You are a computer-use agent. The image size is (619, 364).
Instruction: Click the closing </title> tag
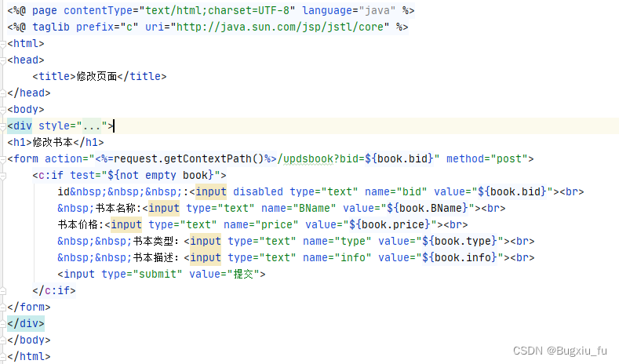pyautogui.click(x=142, y=77)
